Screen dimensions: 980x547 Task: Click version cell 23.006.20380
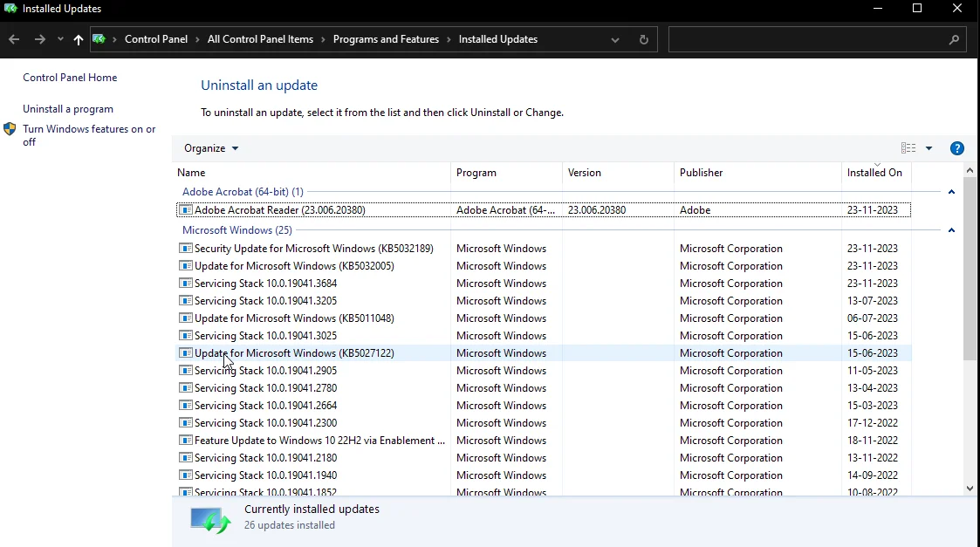pos(597,210)
